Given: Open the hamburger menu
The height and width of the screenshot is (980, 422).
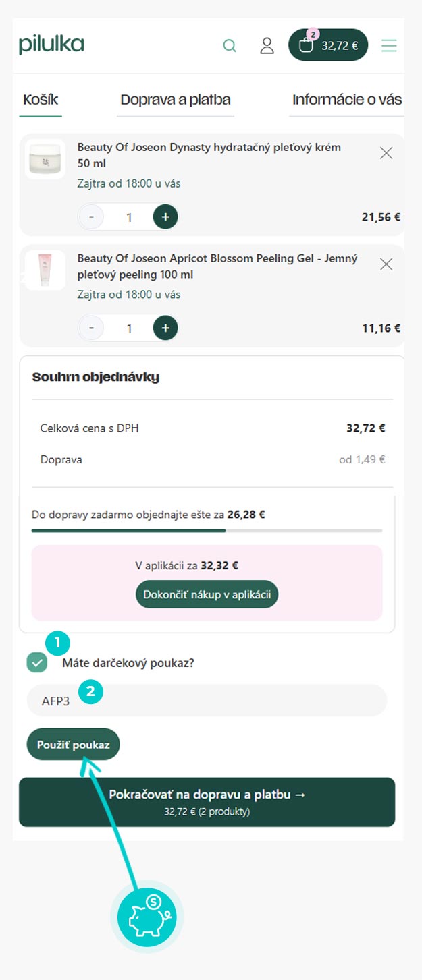Looking at the screenshot, I should point(389,46).
